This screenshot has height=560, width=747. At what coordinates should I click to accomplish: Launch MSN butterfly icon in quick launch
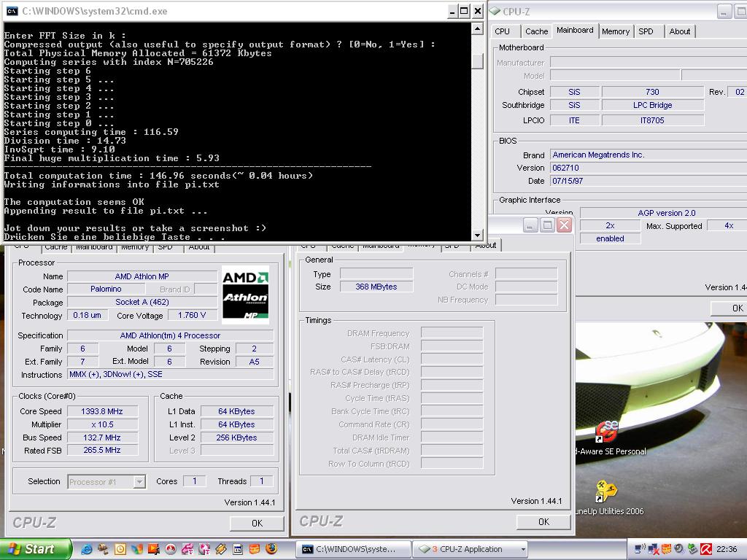coord(137,549)
